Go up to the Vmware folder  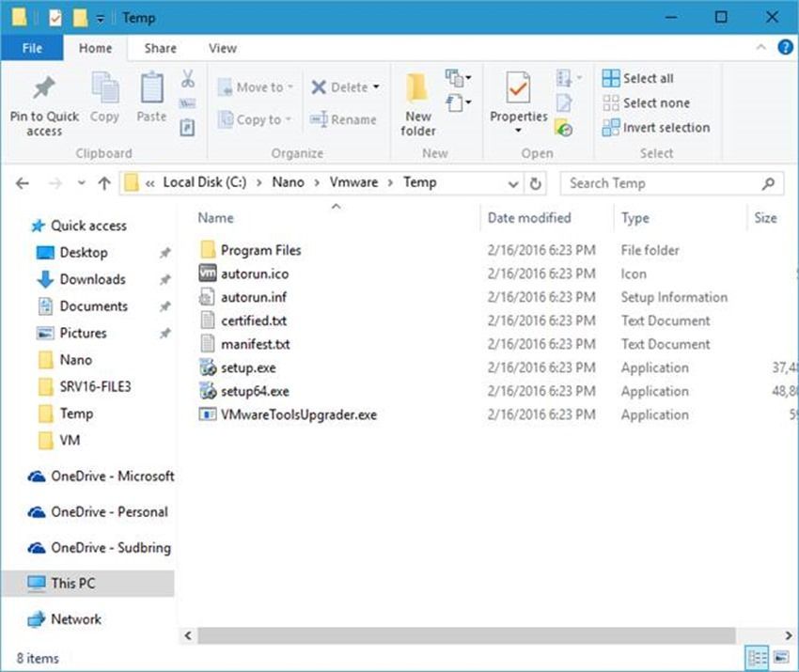[x=104, y=183]
